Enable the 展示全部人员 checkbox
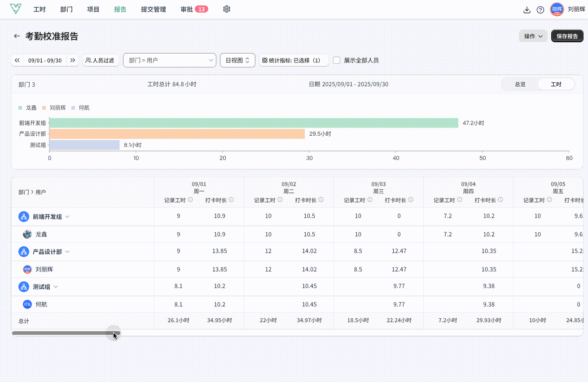Screen dimensions: 588x382 [x=337, y=60]
